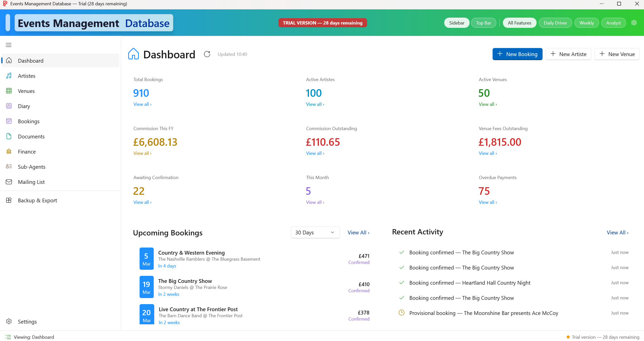Viewport: 644px width, 341px height.
Task: Open the Artistes section via music note icon
Action: 9,76
